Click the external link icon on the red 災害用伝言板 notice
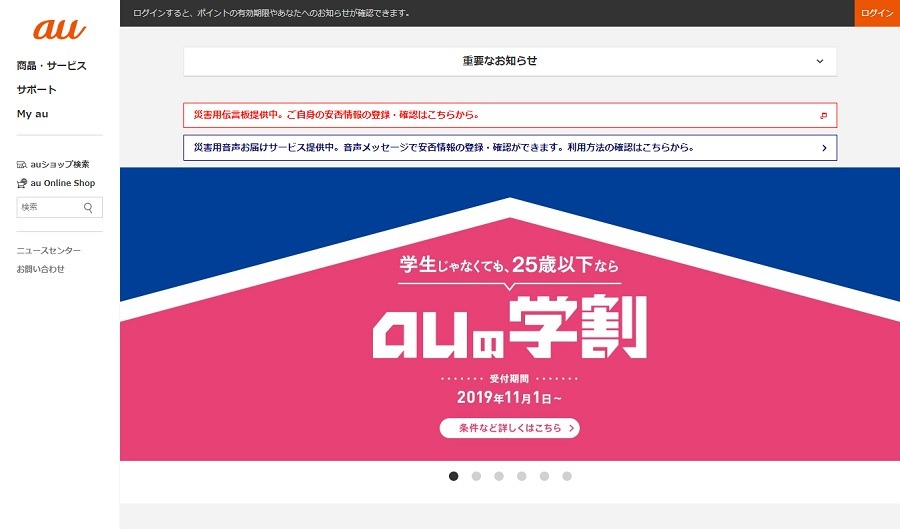Image resolution: width=900 pixels, height=529 pixels. point(824,115)
